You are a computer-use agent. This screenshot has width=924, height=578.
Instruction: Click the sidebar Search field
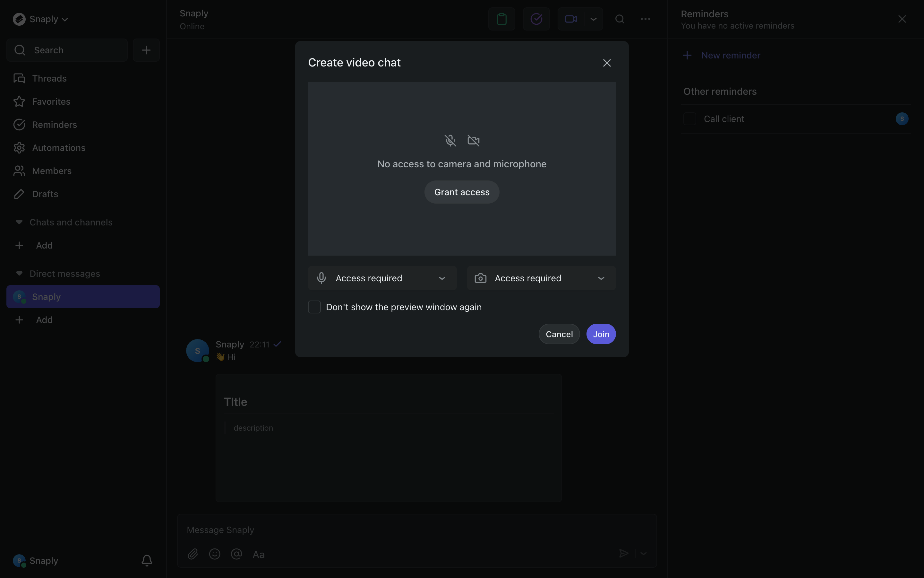point(67,50)
